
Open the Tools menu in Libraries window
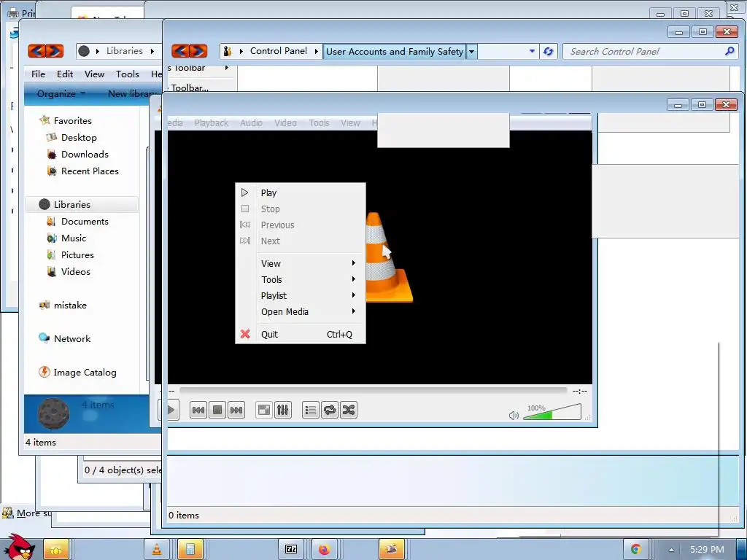(x=127, y=74)
